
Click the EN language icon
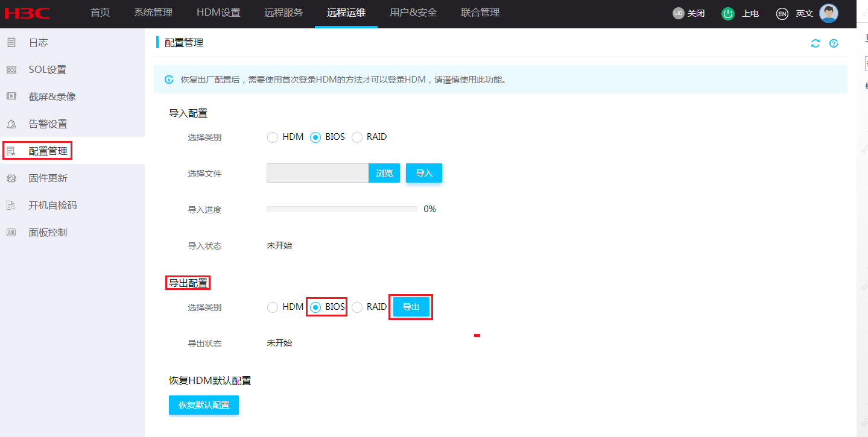pos(782,13)
